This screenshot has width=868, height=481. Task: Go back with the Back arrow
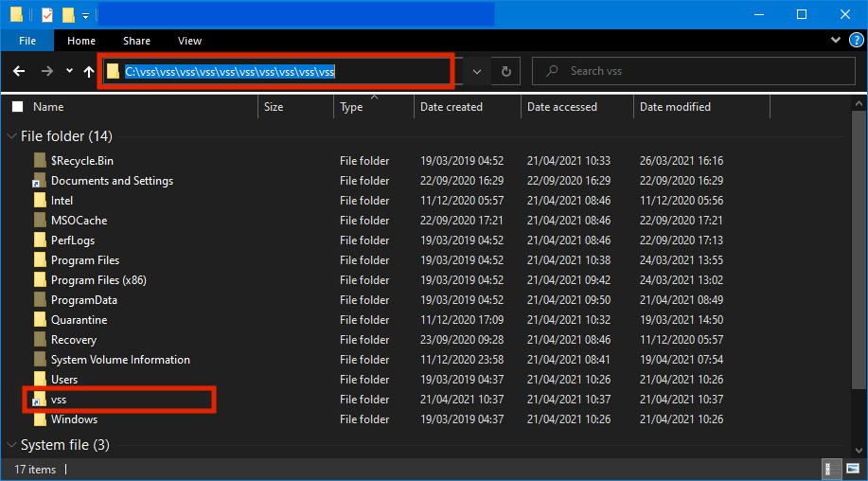[x=19, y=71]
